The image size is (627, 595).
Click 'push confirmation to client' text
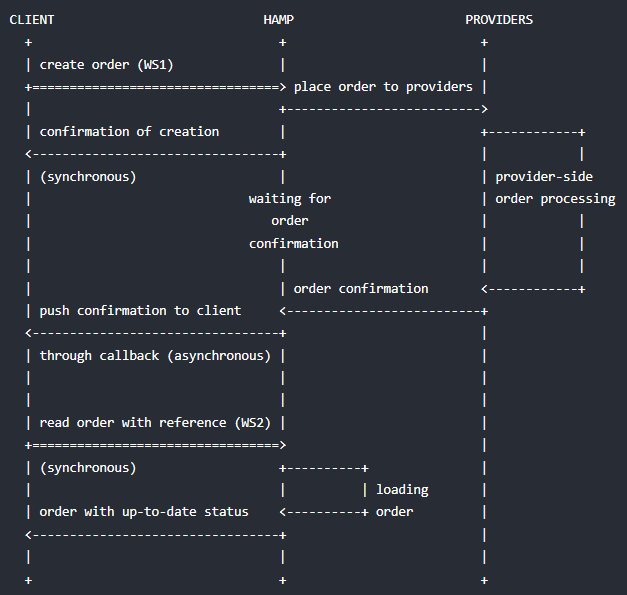coord(140,311)
